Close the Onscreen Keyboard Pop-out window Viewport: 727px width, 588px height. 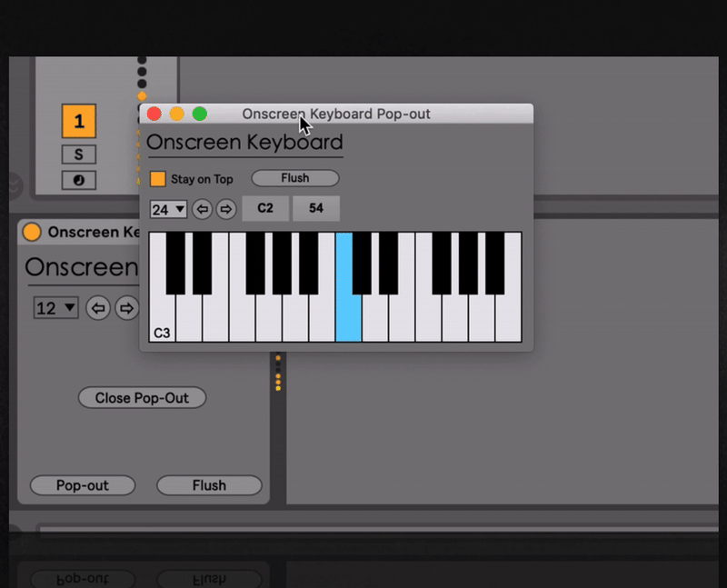click(x=154, y=114)
